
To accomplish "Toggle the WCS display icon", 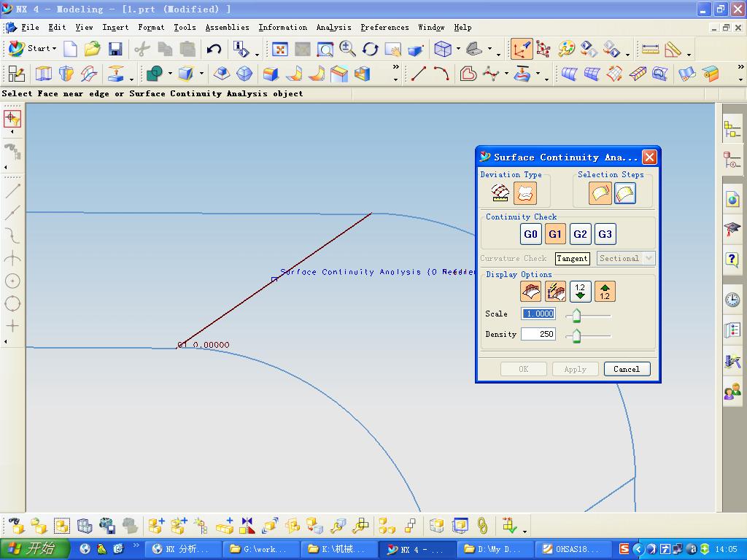I will tap(521, 49).
